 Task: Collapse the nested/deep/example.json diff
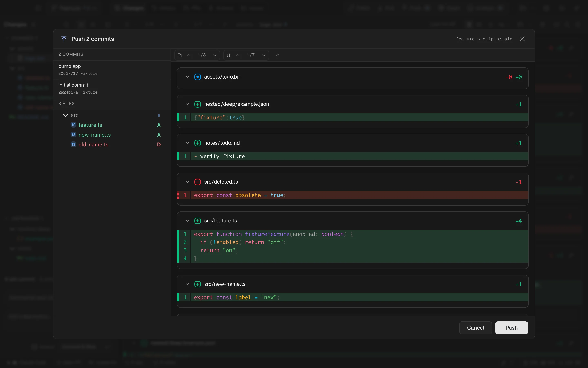point(187,104)
